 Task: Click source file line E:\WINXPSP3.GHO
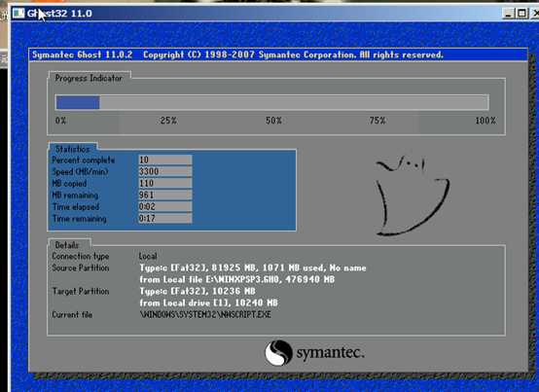click(237, 280)
